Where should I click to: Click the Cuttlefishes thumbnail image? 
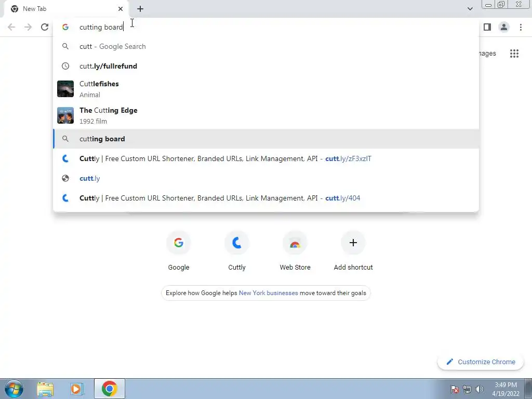click(65, 89)
